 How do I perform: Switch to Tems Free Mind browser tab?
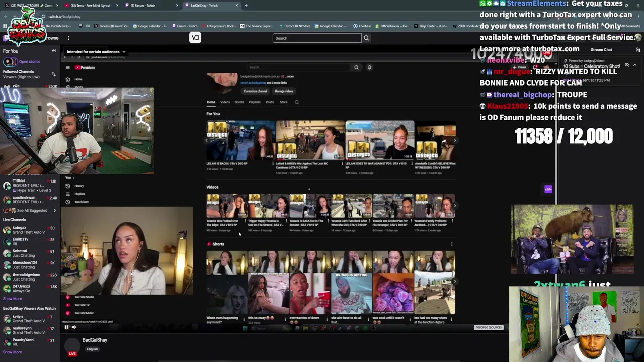(91, 5)
